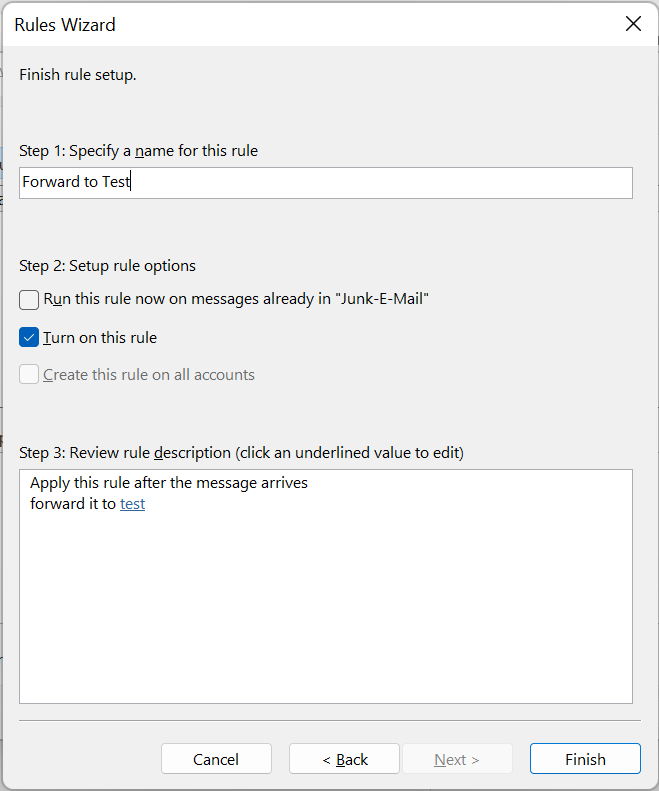Screen dimensions: 659x791
Task: Click the Turn on this rule label text
Action: click(100, 337)
